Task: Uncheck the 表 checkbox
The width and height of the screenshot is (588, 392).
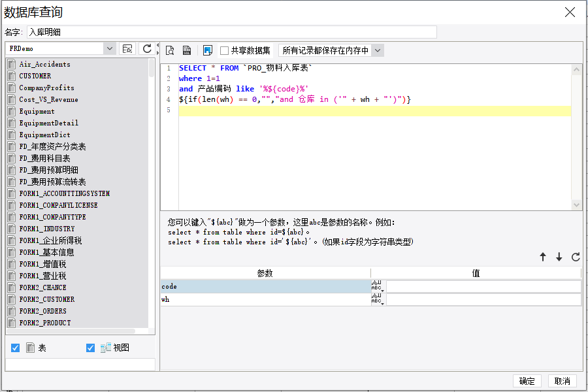Action: 16,348
